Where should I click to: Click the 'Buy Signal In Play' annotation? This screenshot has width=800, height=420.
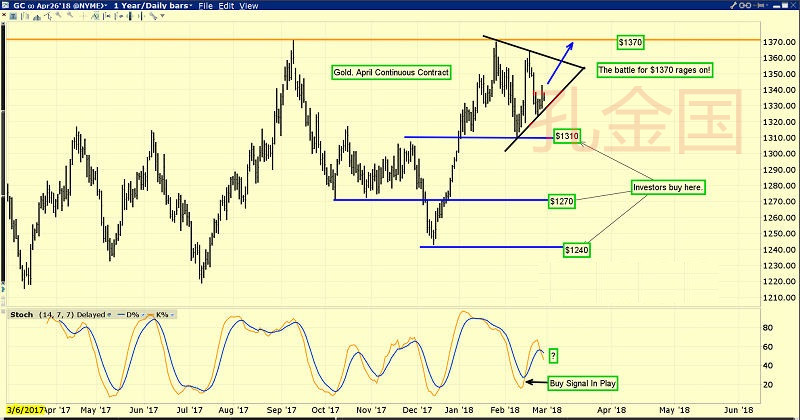[x=583, y=383]
